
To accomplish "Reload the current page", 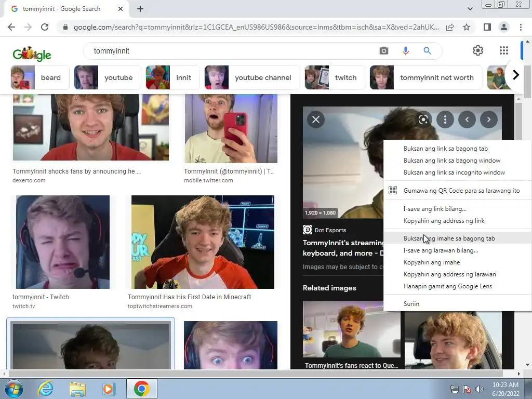I will coord(45,27).
